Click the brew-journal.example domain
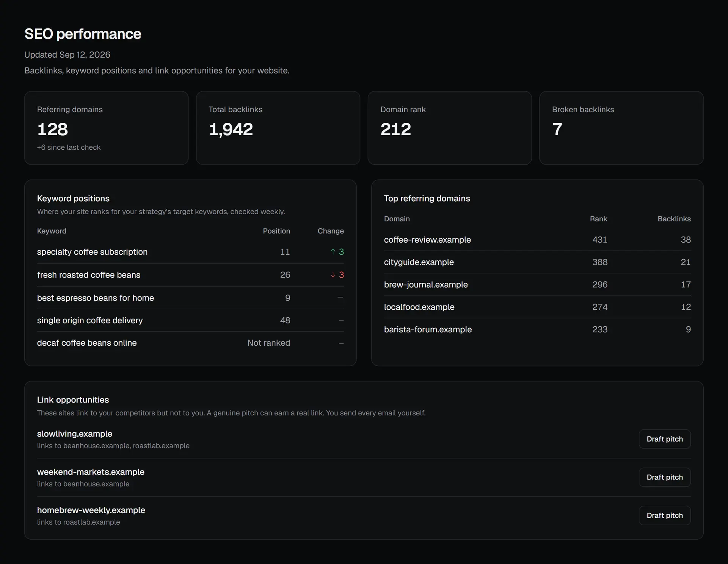The image size is (728, 564). click(x=426, y=285)
